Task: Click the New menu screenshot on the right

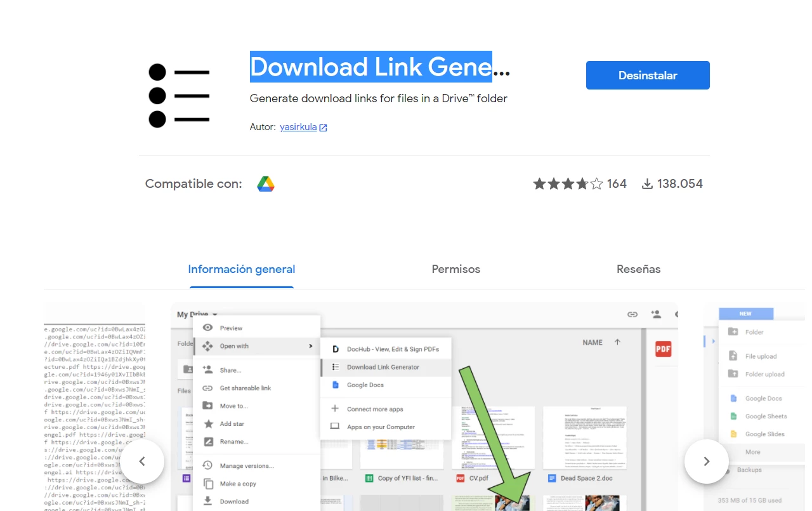Action: click(x=754, y=407)
